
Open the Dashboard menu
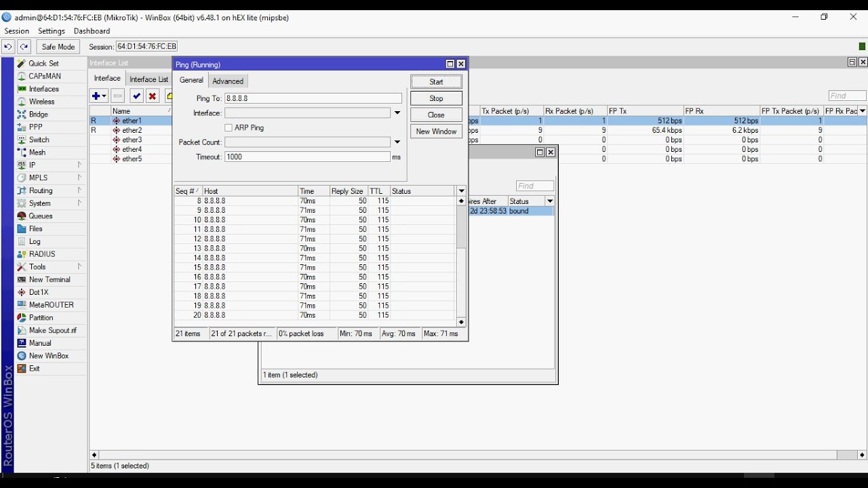[x=92, y=31]
